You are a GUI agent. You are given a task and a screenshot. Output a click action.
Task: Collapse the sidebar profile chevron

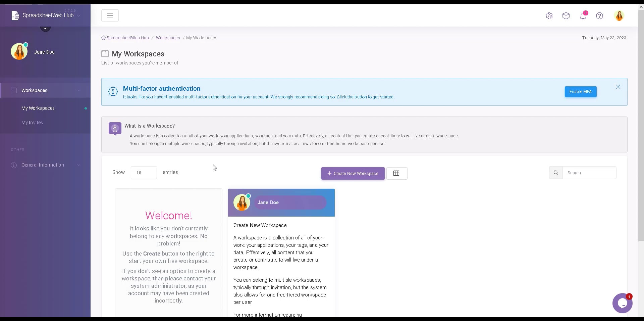point(45,28)
